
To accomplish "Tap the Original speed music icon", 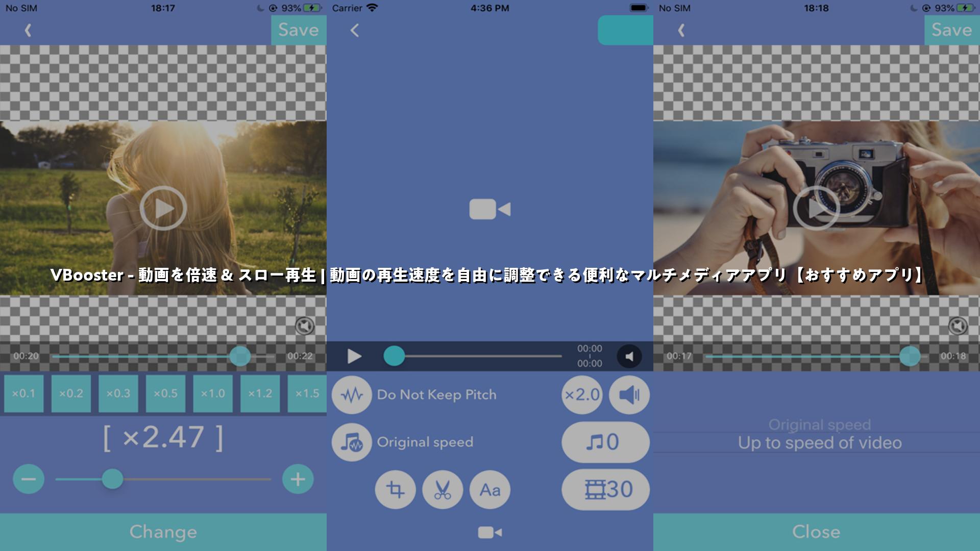I will (352, 442).
